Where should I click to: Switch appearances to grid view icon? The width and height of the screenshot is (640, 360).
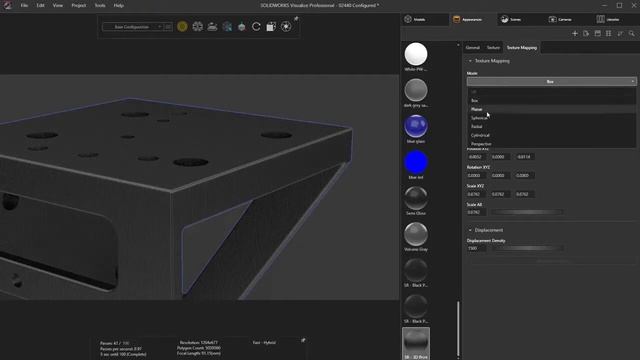609,33
